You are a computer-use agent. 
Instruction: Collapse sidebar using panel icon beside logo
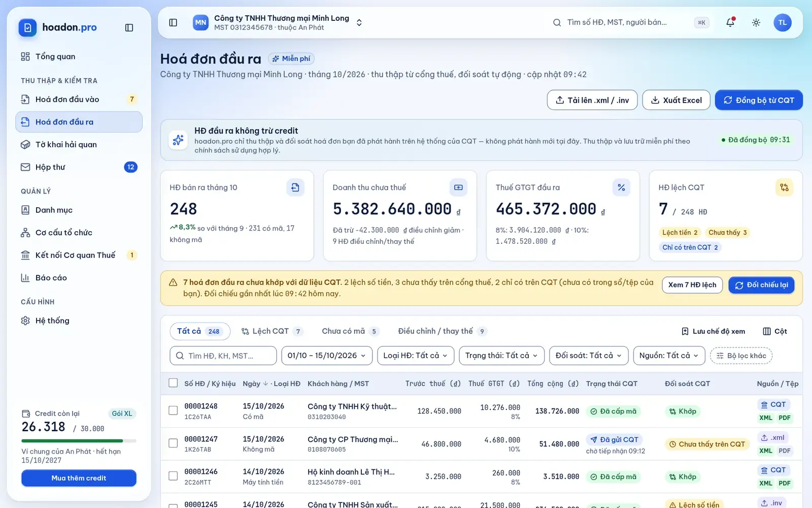coord(129,27)
